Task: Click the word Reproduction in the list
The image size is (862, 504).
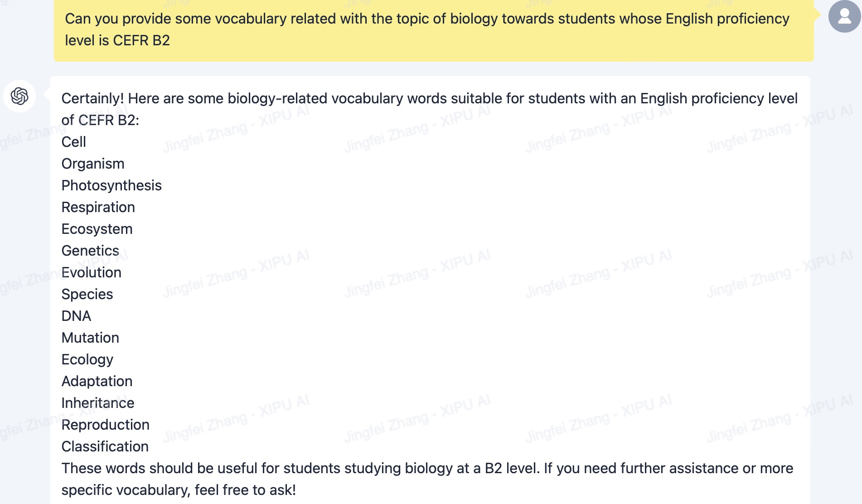Action: pos(106,425)
